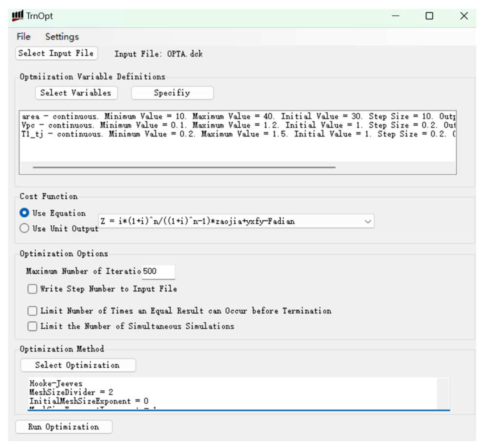The width and height of the screenshot is (483, 448).
Task: Close the TrnOpt window
Action: (x=463, y=16)
